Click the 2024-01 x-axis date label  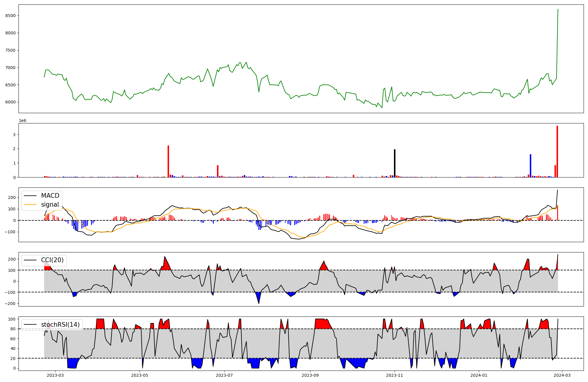click(479, 375)
